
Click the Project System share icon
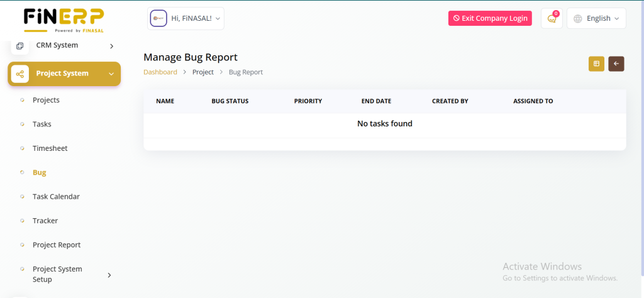[20, 74]
